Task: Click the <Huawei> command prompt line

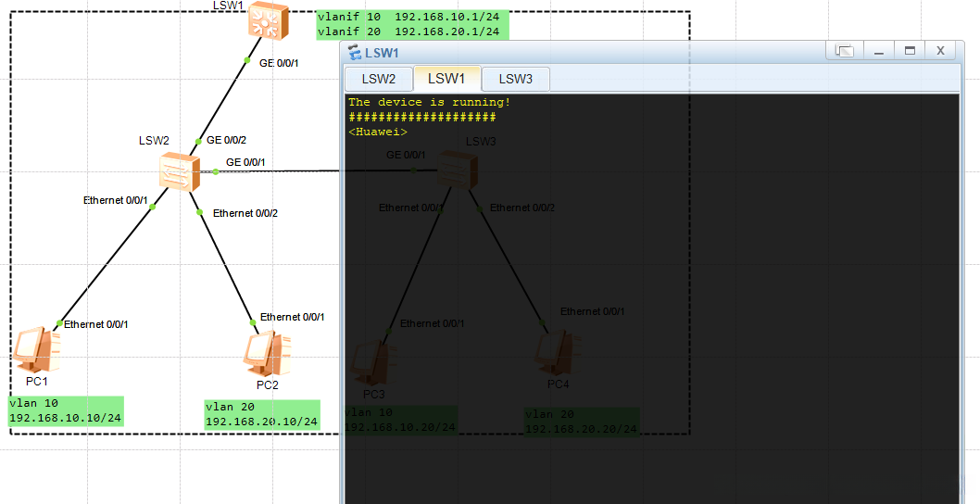Action: pyautogui.click(x=378, y=132)
